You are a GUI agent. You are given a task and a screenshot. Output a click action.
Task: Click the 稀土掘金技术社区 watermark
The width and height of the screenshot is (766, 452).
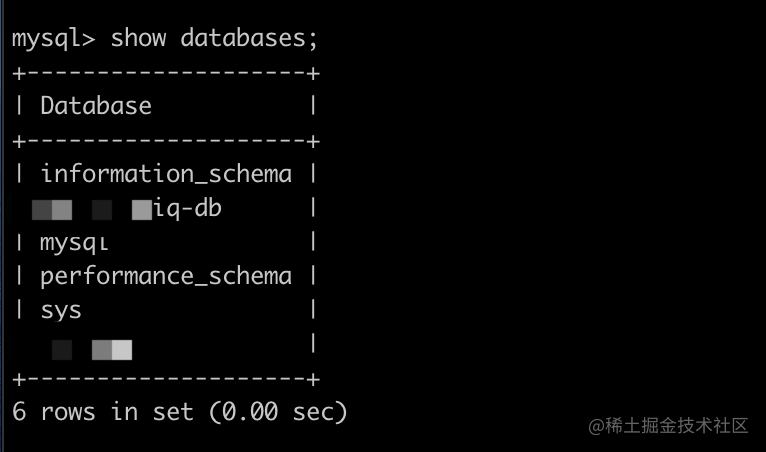pos(668,426)
